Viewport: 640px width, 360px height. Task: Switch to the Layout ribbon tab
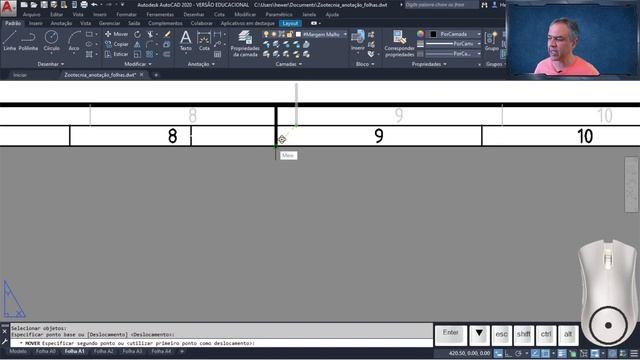click(290, 23)
